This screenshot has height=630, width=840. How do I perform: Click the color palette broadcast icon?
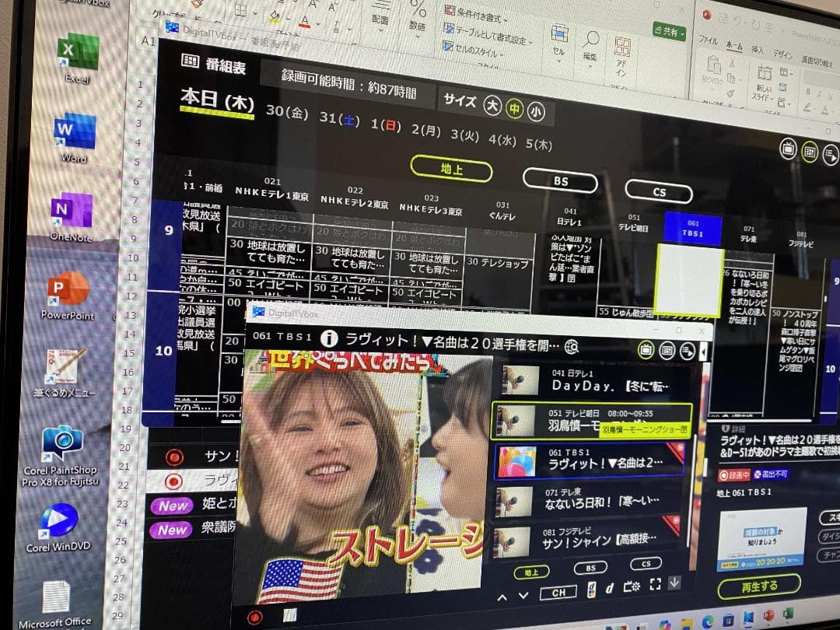pyautogui.click(x=591, y=588)
